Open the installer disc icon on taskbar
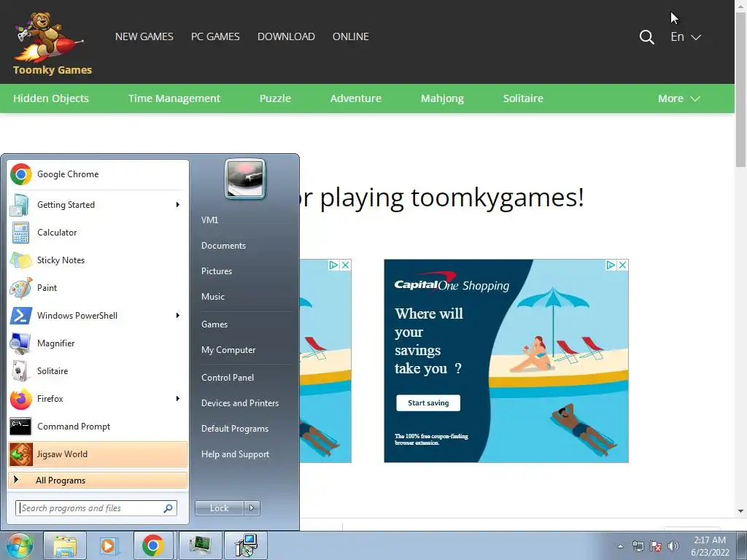747x560 pixels. 247,545
